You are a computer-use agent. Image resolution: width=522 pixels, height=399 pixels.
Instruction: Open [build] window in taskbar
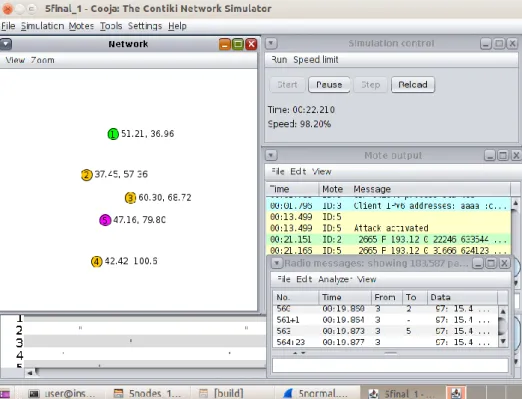click(x=221, y=394)
